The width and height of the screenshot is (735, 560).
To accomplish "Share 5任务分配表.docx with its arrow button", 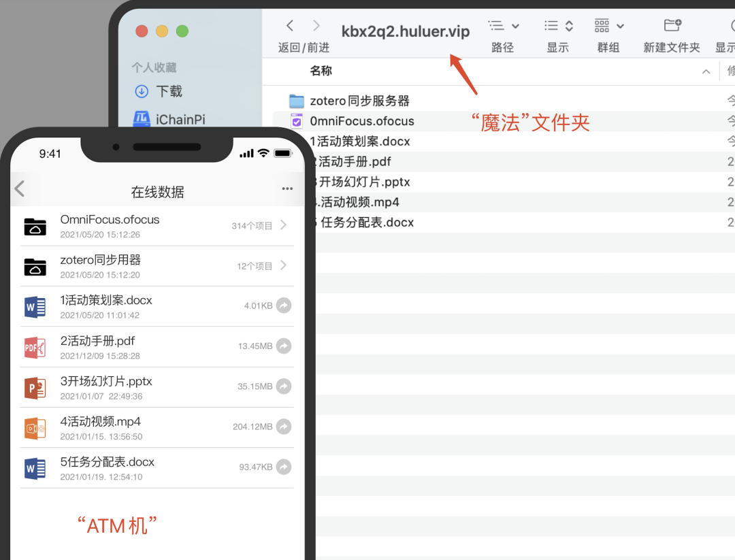I will tap(284, 467).
